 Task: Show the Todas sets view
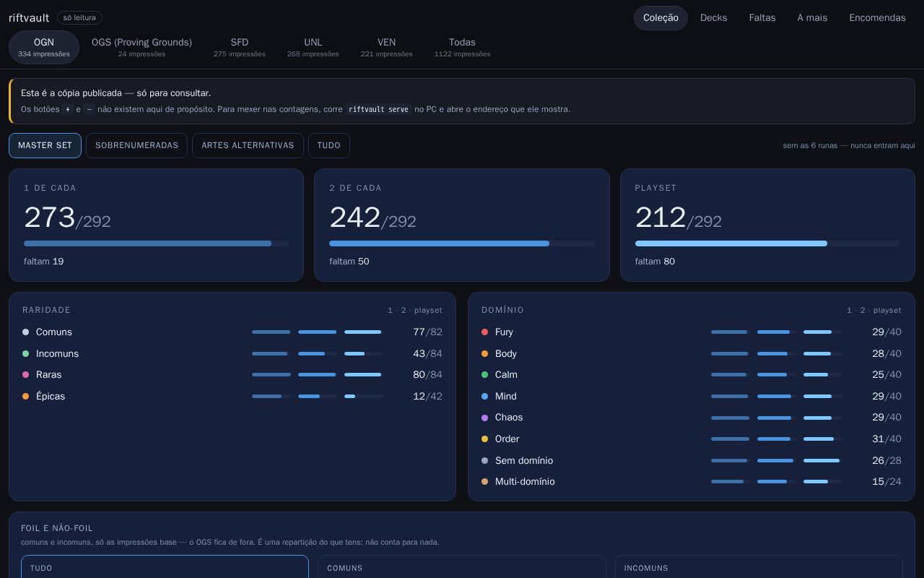point(462,48)
